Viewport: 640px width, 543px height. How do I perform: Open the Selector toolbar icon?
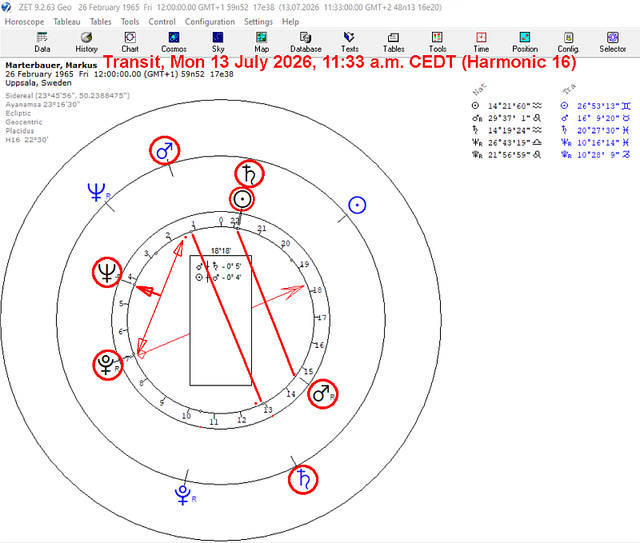[613, 38]
